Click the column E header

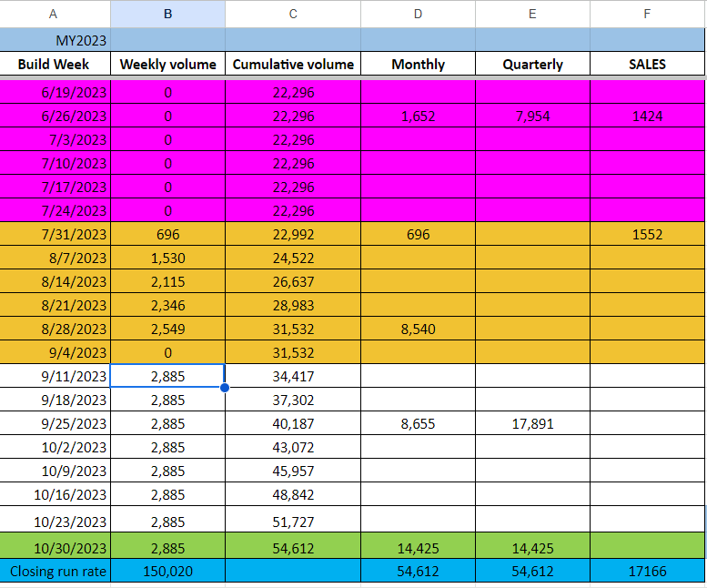[532, 14]
